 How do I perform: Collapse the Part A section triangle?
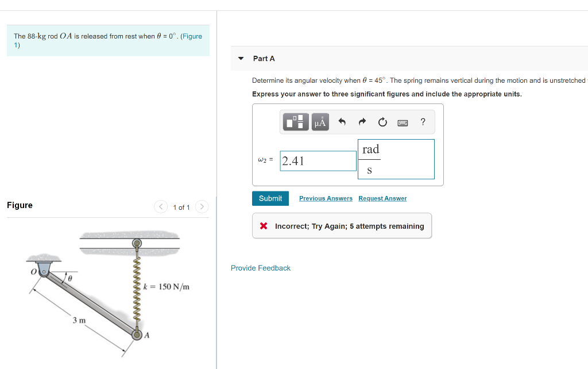239,58
